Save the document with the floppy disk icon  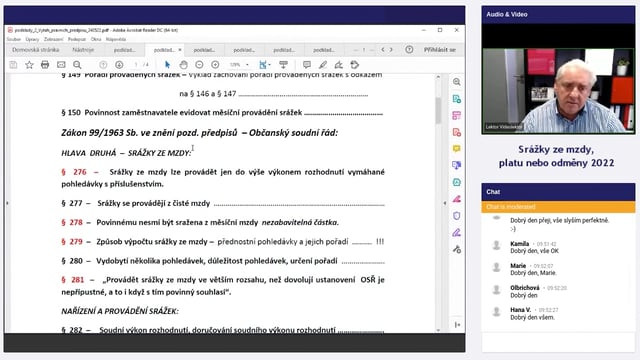(x=13, y=65)
